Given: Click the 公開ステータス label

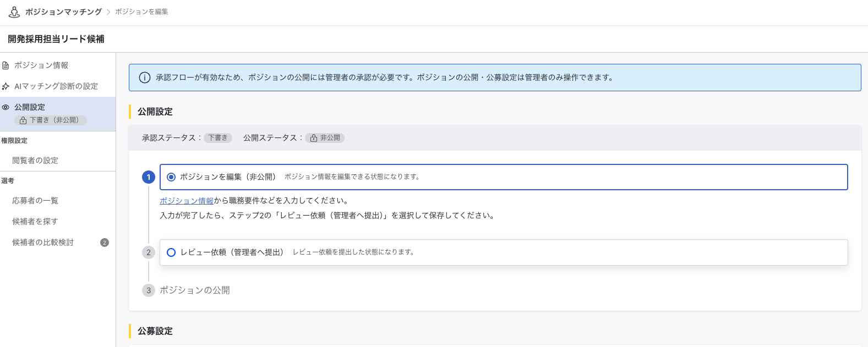Looking at the screenshot, I should 272,138.
